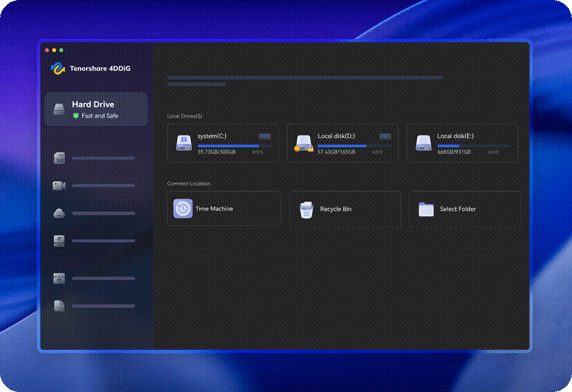572x392 pixels.
Task: Click the Local disk(E:) drive icon
Action: [x=424, y=143]
